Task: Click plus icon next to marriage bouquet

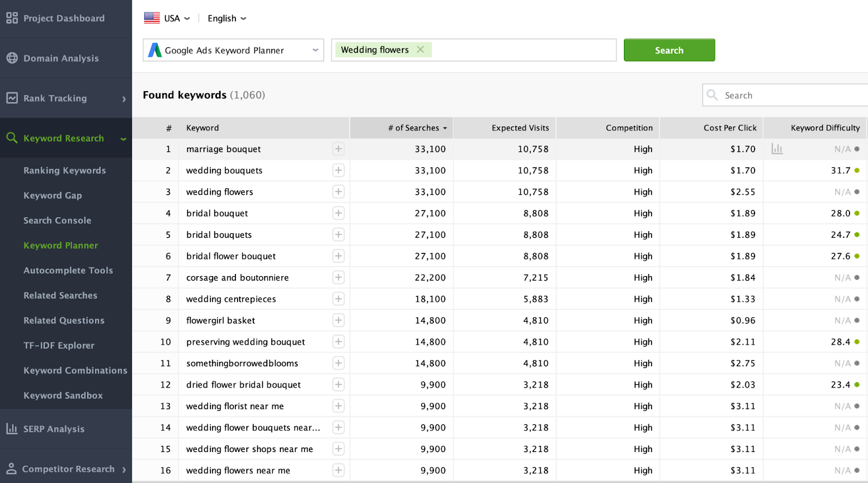Action: (339, 149)
